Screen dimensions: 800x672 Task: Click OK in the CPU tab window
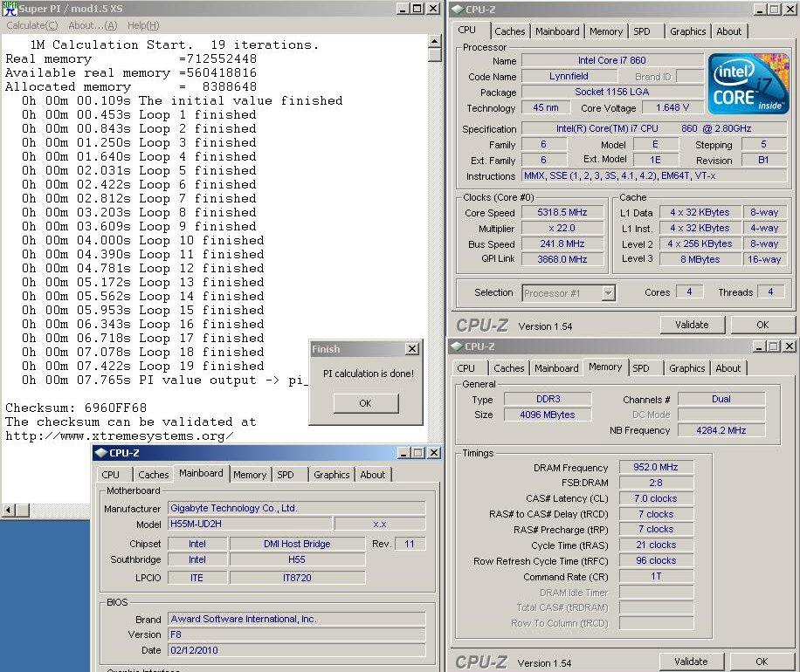point(762,325)
